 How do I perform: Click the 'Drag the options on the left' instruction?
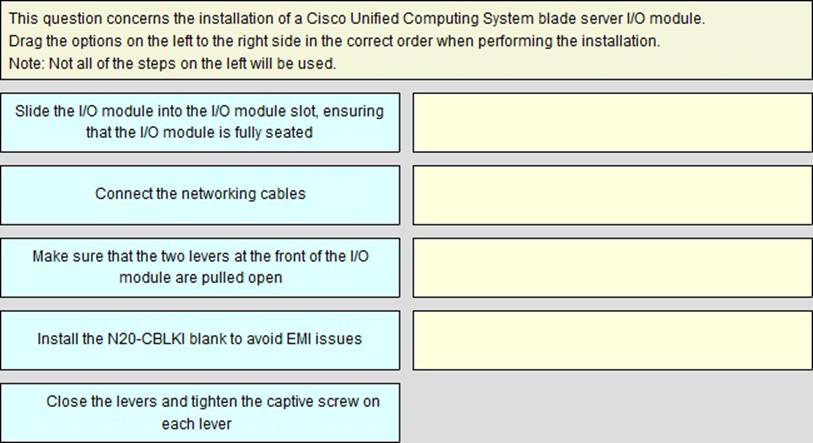334,41
